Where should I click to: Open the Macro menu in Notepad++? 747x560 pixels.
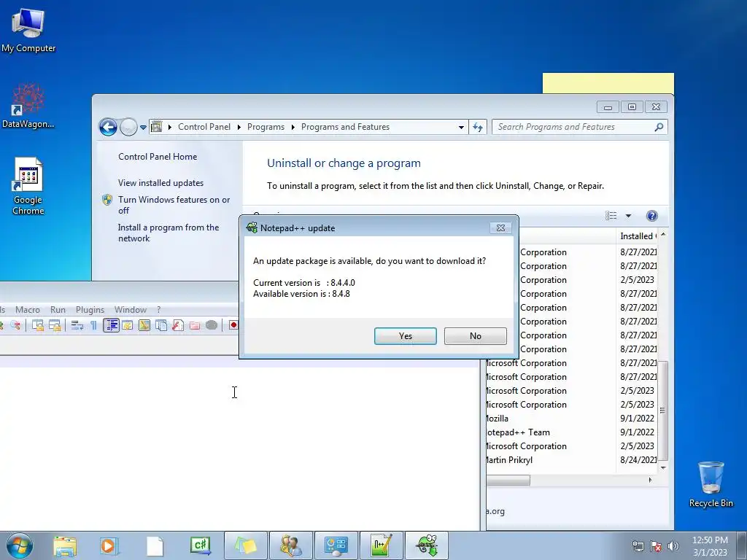(x=28, y=309)
